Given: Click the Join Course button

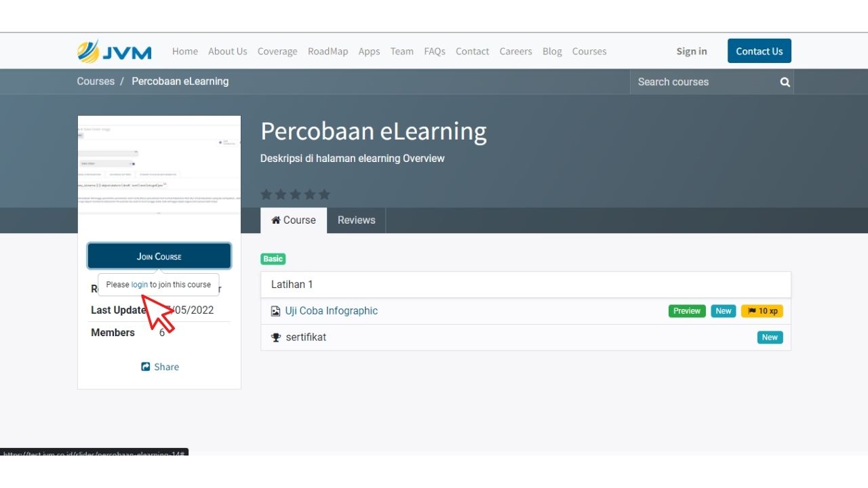Looking at the screenshot, I should pyautogui.click(x=159, y=256).
